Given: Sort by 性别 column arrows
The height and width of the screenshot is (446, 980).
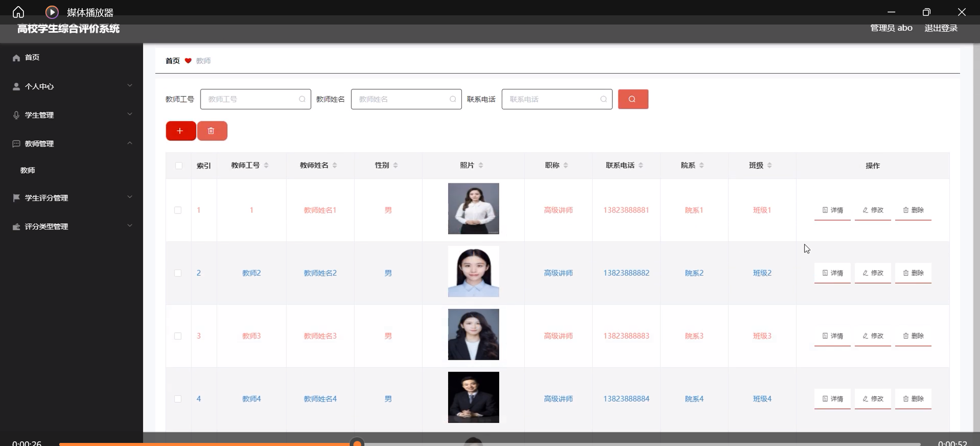Looking at the screenshot, I should point(396,165).
